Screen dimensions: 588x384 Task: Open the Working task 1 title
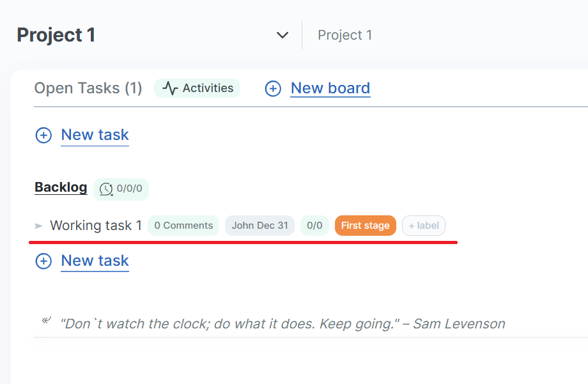96,226
